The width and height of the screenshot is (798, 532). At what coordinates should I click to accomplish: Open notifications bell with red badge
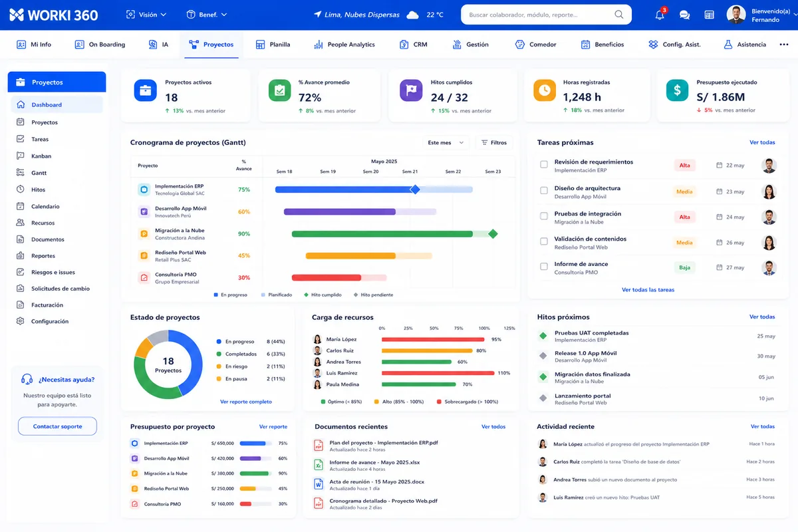point(660,15)
